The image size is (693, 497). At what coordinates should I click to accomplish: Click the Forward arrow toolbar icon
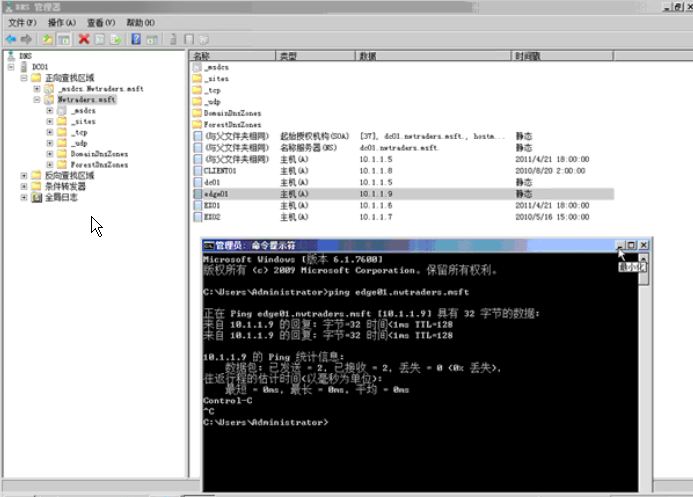click(27, 39)
